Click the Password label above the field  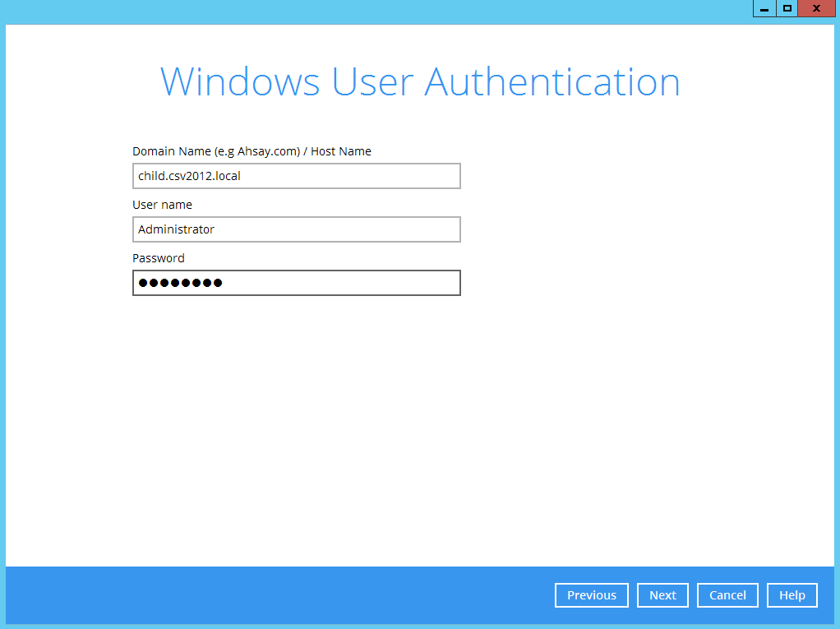point(158,258)
